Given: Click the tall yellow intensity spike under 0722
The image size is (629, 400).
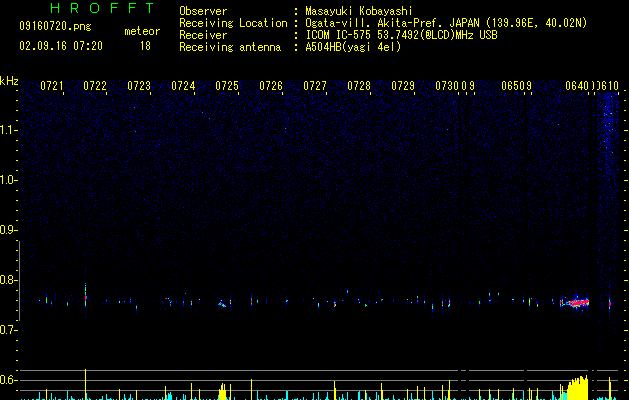Looking at the screenshot, I should [85, 384].
